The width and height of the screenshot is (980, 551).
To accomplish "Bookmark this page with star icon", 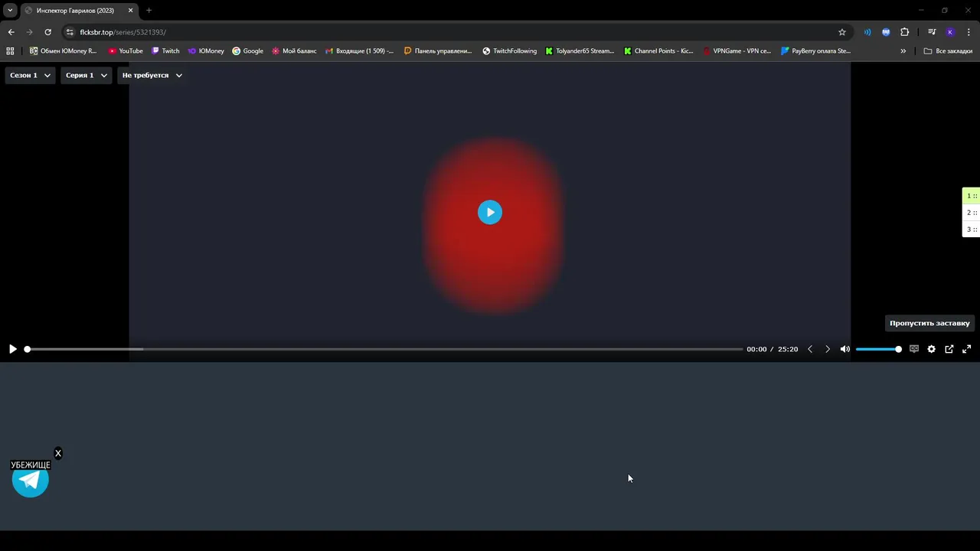I will tap(842, 32).
